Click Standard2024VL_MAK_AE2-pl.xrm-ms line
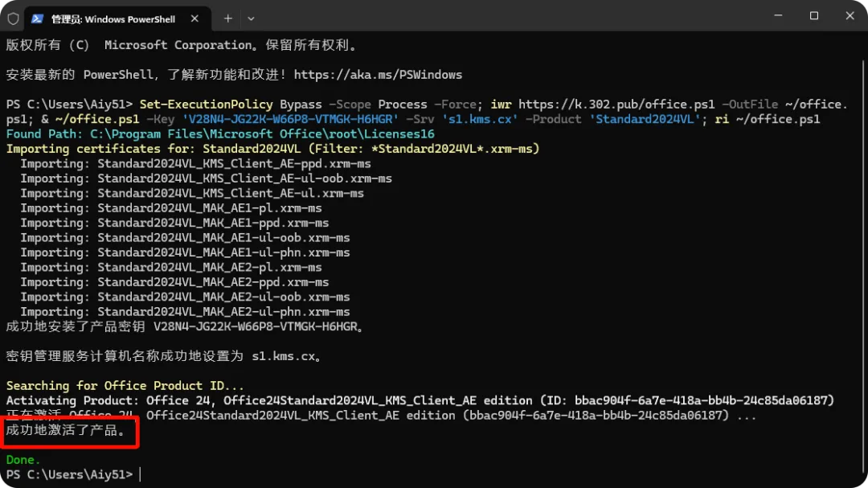Viewport: 868px width, 488px height. tap(171, 268)
